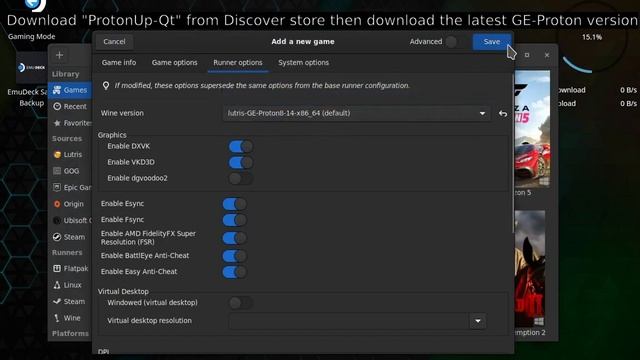Select the Ubisoft Connect source icon
The width and height of the screenshot is (640, 360).
tap(57, 220)
